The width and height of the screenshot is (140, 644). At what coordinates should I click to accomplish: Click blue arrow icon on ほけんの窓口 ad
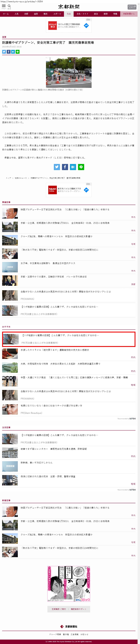(86, 26)
